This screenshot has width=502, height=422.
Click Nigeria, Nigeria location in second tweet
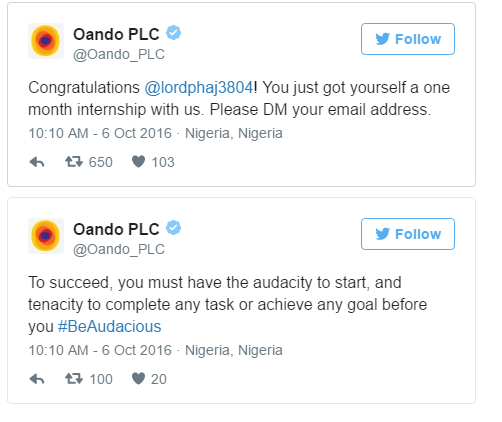point(234,350)
